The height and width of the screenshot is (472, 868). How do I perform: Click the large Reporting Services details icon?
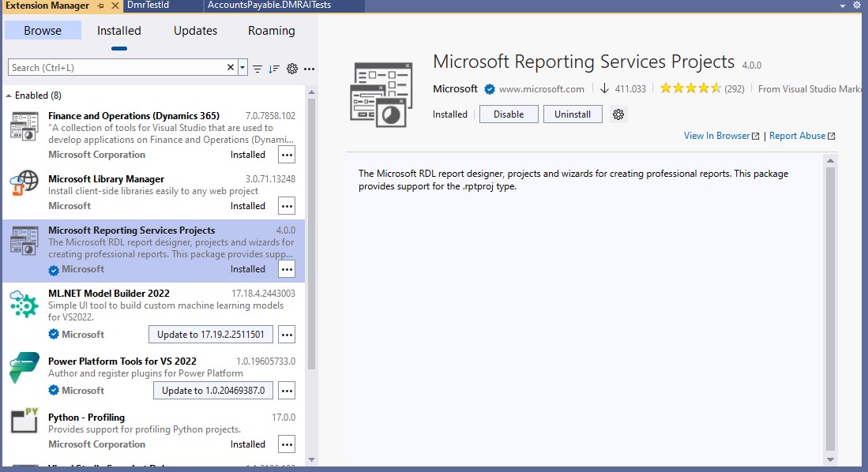pos(381,95)
